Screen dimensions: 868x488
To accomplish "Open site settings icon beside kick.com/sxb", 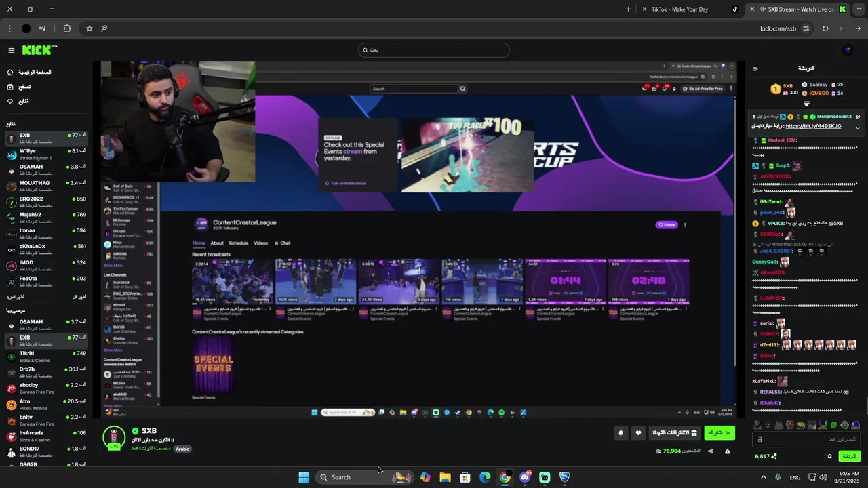I will click(806, 28).
